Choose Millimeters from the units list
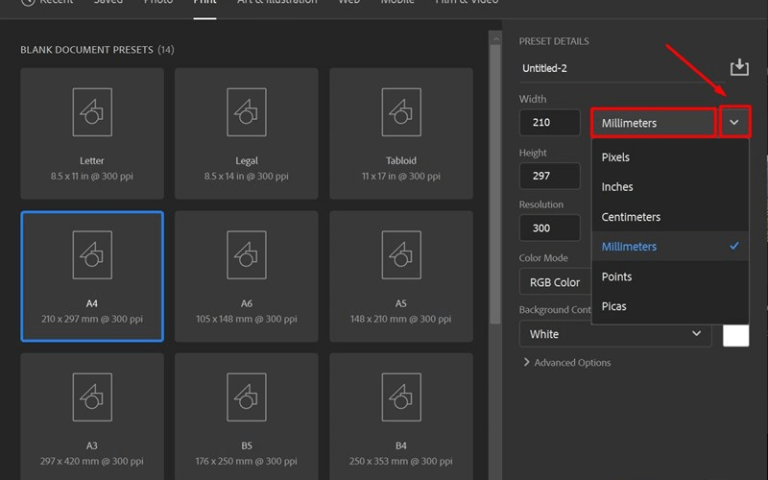The height and width of the screenshot is (480, 768). coord(670,246)
